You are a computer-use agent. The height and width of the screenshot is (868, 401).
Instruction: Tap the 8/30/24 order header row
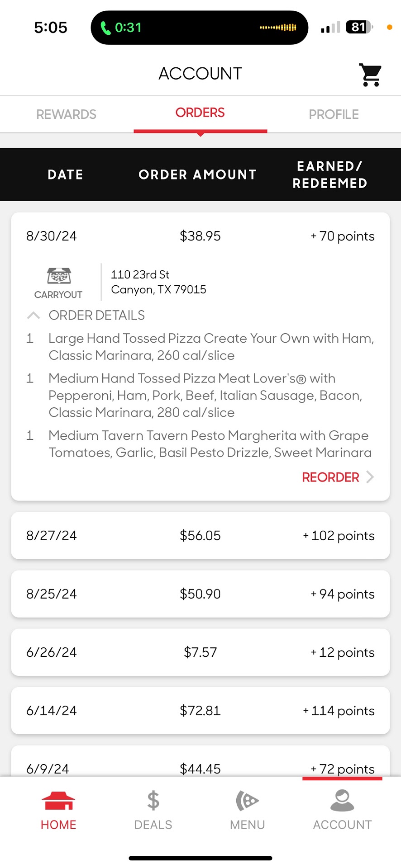coord(200,236)
